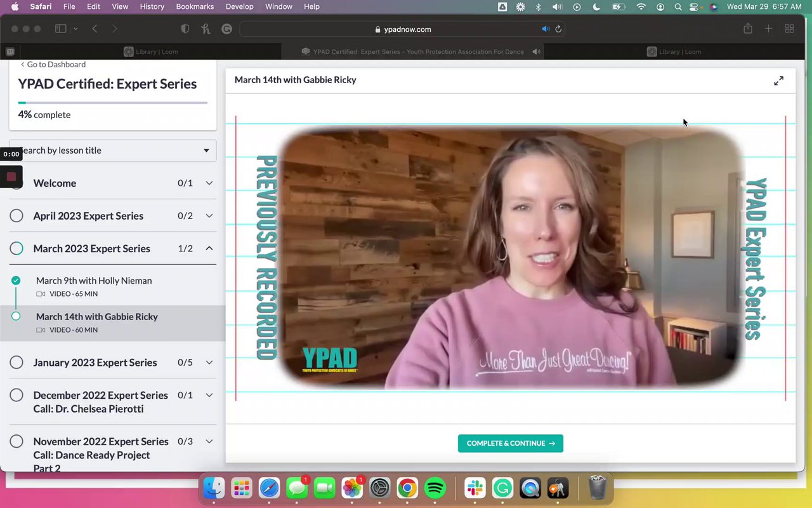Switch to the last Library | Loom tab
This screenshot has width=812, height=508.
674,51
